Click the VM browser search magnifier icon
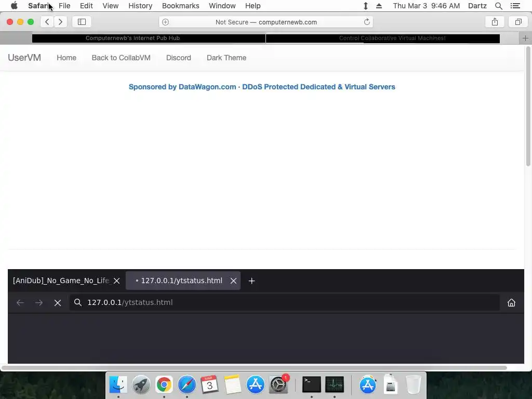This screenshot has width=532, height=399. click(x=78, y=302)
